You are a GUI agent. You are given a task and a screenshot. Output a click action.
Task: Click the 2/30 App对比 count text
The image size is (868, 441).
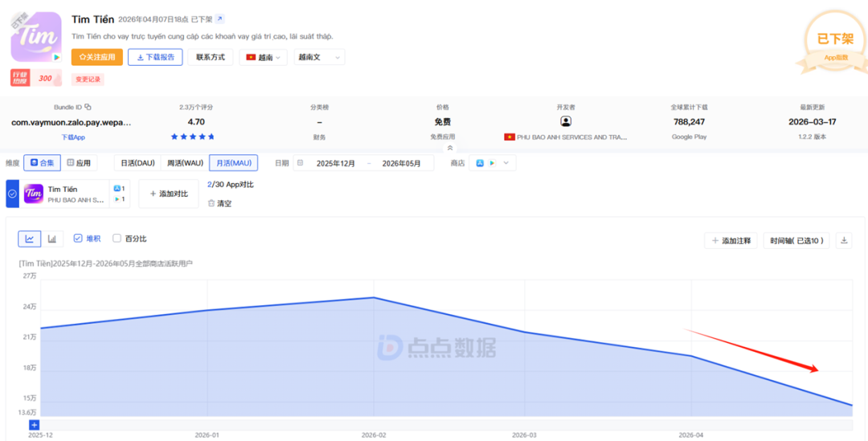231,184
